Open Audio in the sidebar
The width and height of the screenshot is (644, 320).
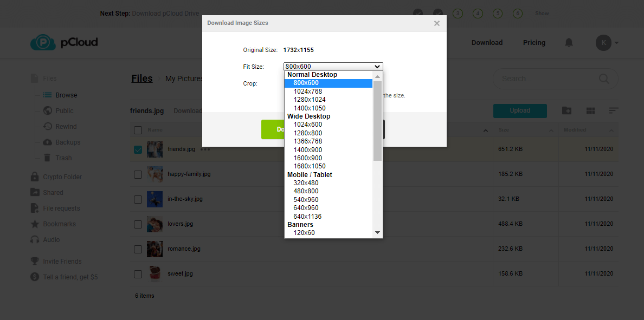click(x=45, y=239)
